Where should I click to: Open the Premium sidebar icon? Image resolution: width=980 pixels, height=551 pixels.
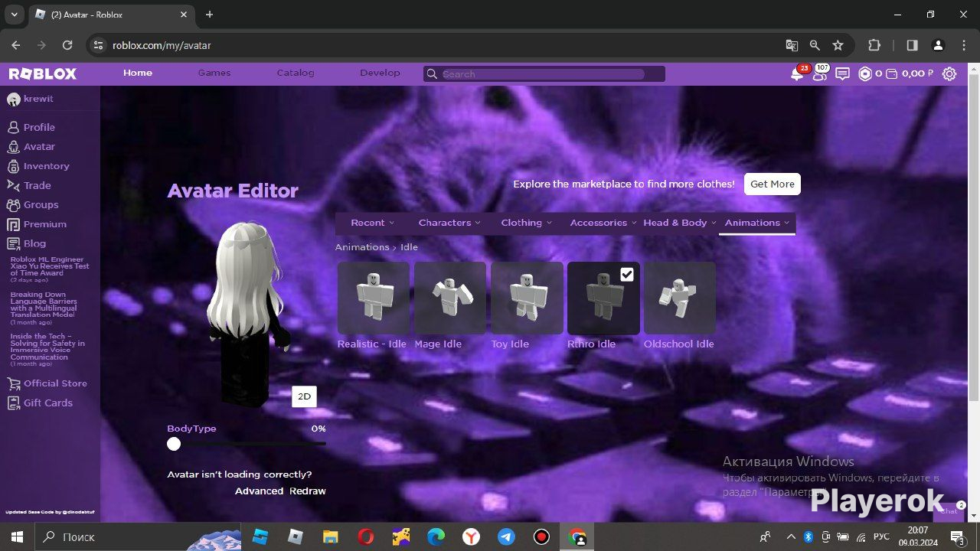[13, 224]
